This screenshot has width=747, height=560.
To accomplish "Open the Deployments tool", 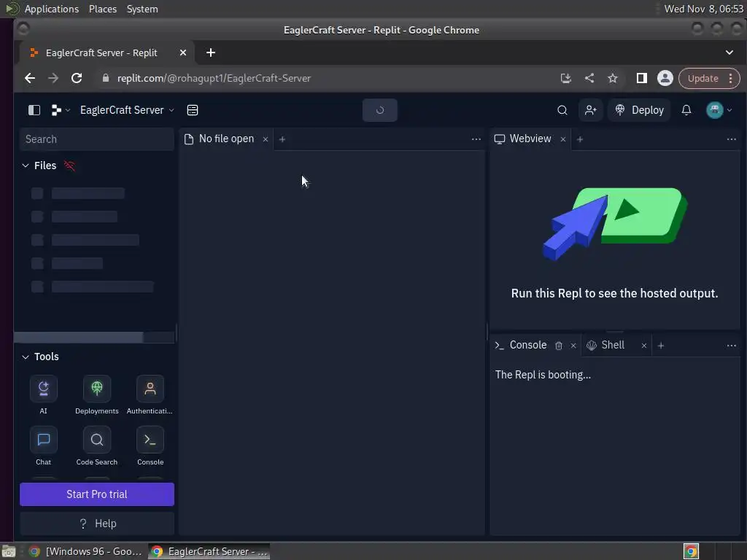I will (97, 394).
